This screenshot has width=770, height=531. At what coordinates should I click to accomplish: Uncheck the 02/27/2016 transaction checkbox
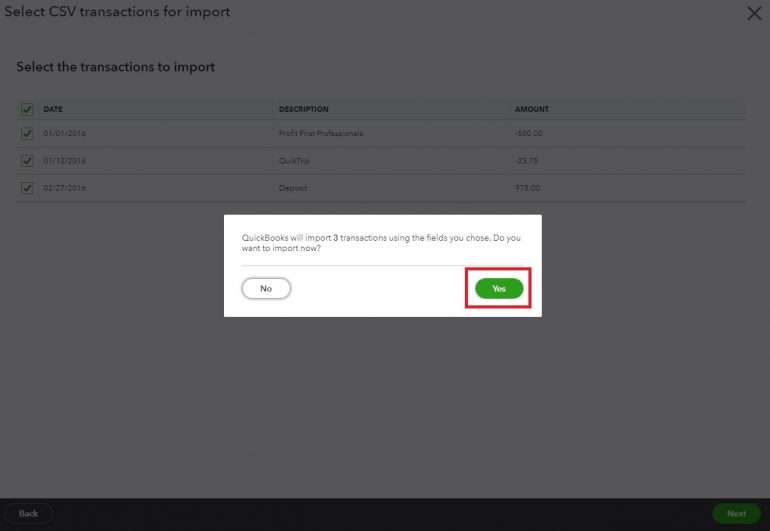(27, 187)
